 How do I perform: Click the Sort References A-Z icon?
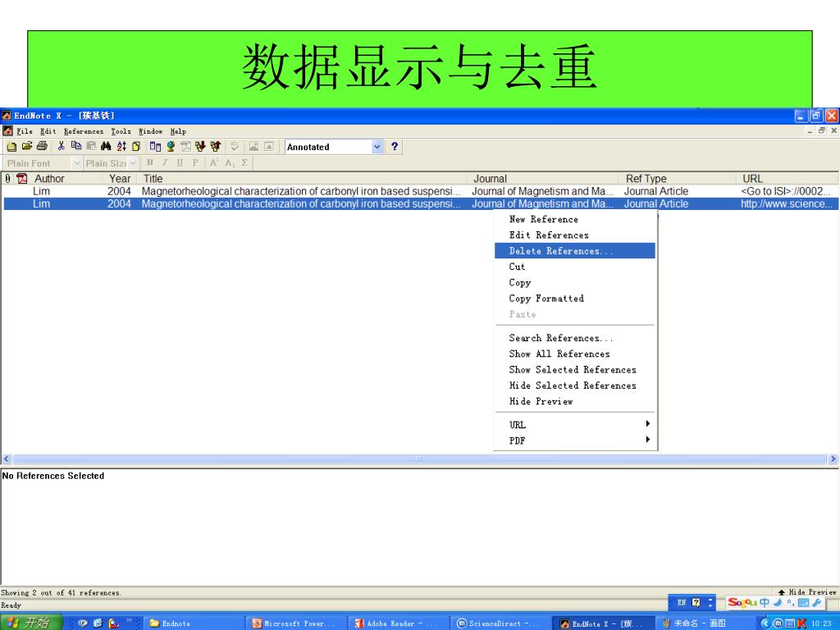click(x=121, y=146)
